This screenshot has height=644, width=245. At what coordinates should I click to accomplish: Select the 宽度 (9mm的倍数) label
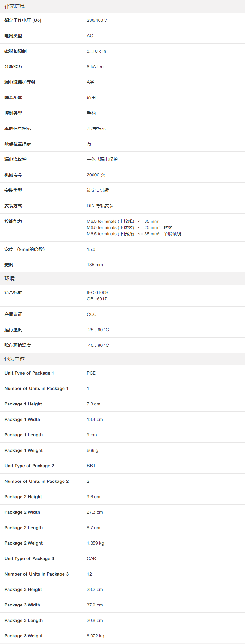(25, 249)
